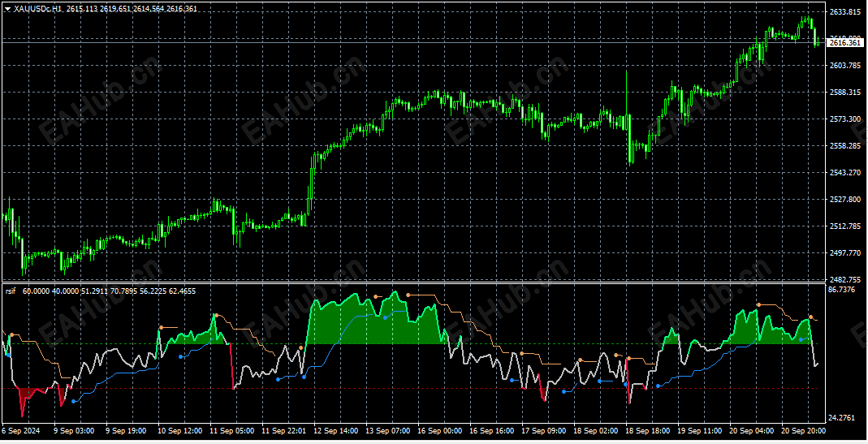The width and height of the screenshot is (868, 444).
Task: Click the rsif value 60.0000
Action: 36,291
